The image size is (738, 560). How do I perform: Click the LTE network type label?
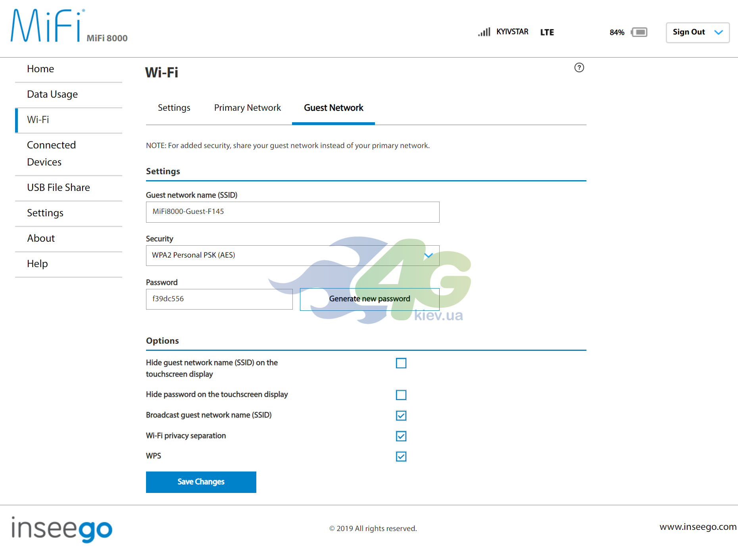(x=547, y=32)
